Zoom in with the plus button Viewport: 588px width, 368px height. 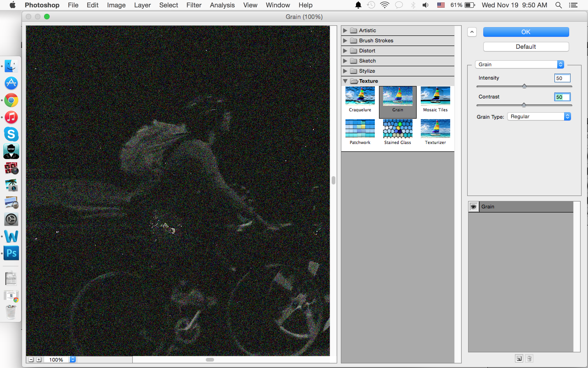pyautogui.click(x=39, y=359)
